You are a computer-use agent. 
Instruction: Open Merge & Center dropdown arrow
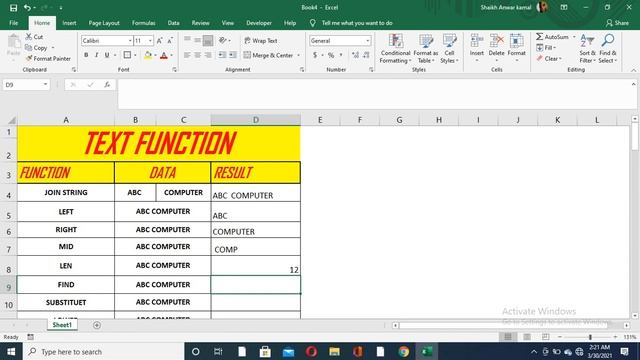point(298,55)
